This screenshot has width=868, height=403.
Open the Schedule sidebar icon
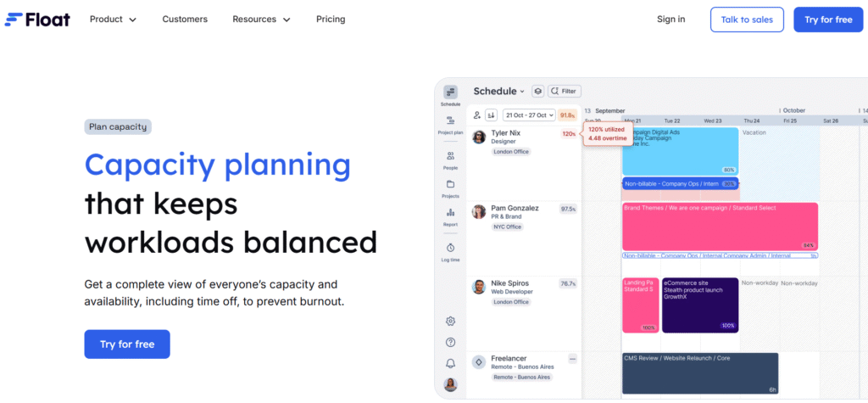click(x=451, y=92)
